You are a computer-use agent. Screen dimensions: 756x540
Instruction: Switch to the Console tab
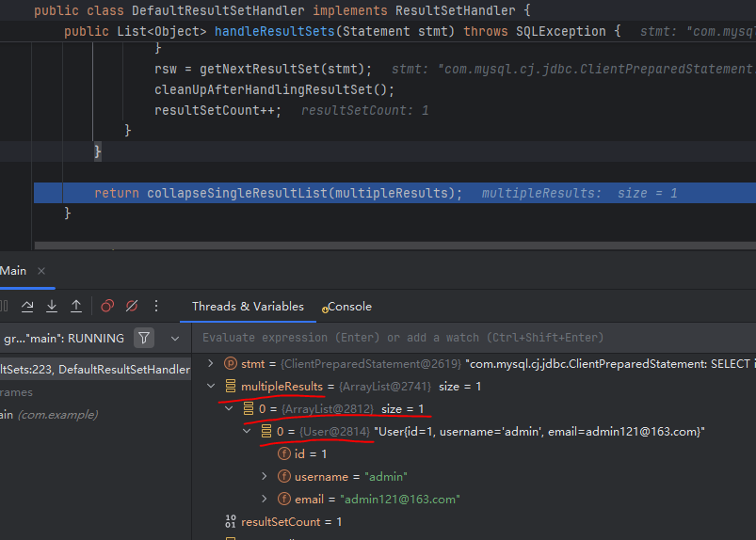pyautogui.click(x=346, y=307)
